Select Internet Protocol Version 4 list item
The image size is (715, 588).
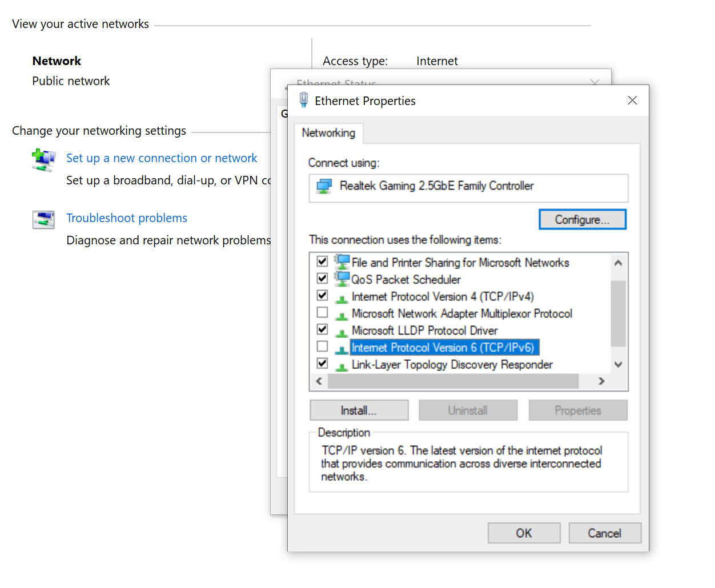coord(443,297)
